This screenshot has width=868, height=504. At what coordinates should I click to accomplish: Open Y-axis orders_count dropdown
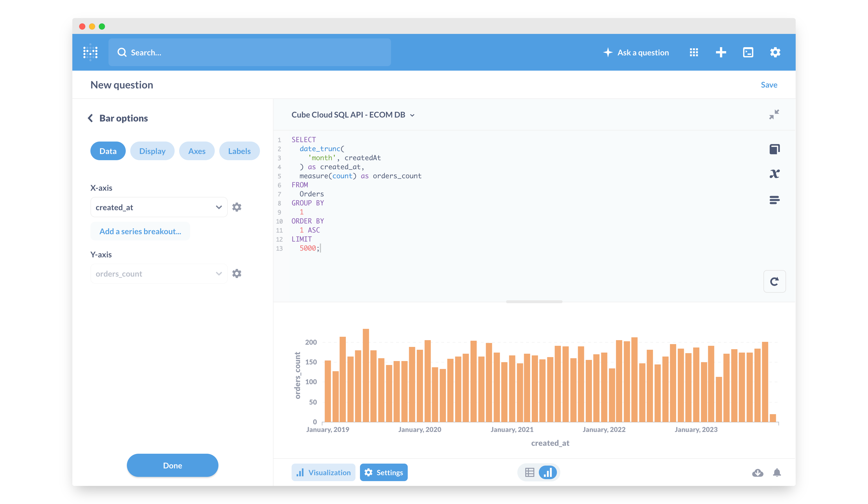coord(159,273)
